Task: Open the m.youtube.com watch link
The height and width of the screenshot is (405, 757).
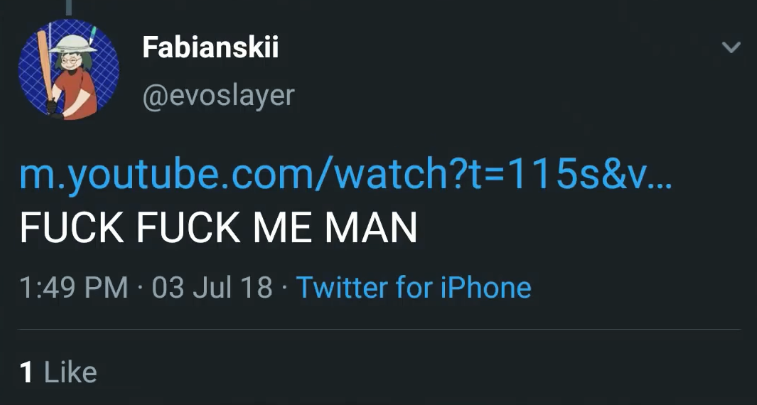Action: (x=346, y=177)
